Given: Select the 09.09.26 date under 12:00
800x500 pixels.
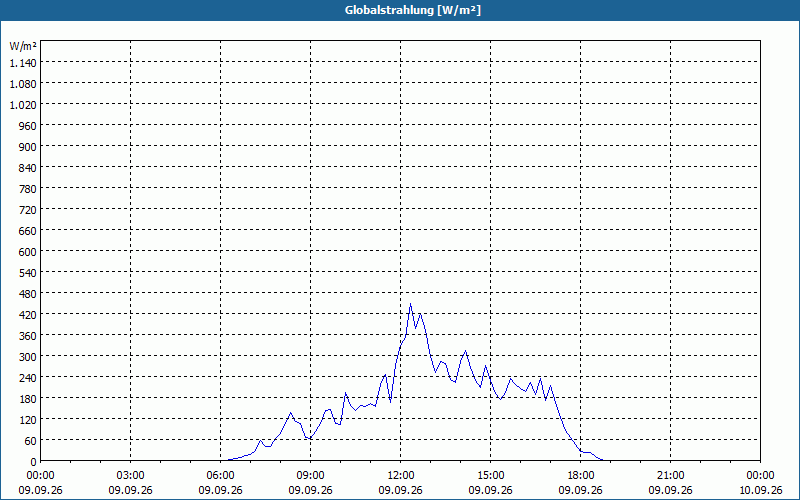Looking at the screenshot, I should [x=401, y=490].
